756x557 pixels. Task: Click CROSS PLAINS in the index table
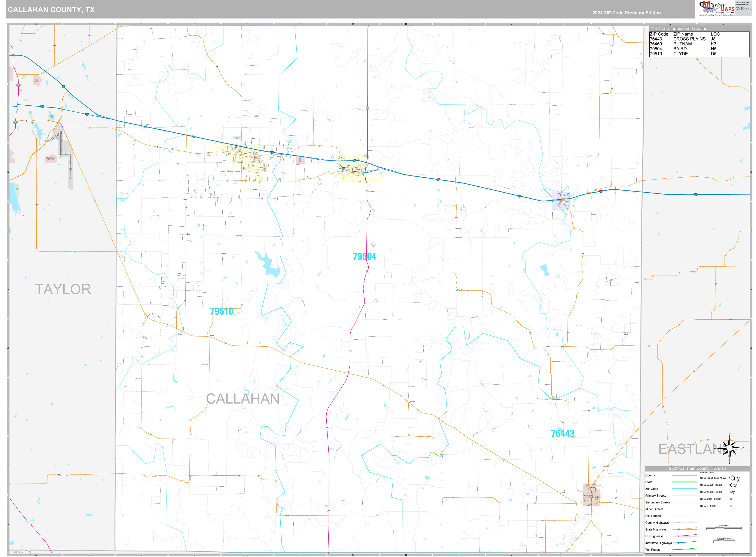(x=689, y=39)
